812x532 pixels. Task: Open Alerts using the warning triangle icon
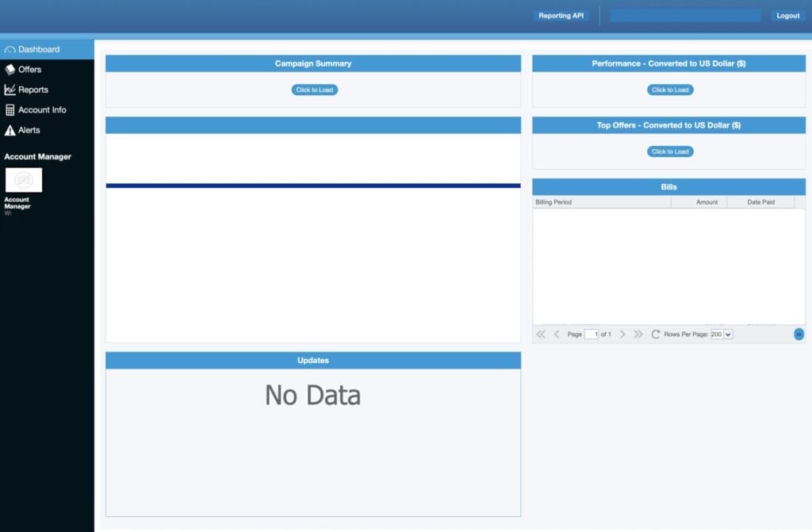coord(10,130)
